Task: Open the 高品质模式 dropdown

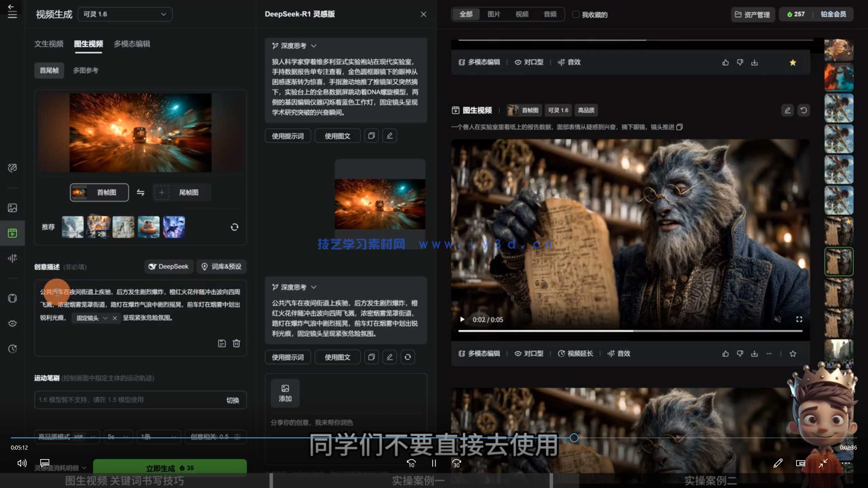Action: (x=66, y=437)
